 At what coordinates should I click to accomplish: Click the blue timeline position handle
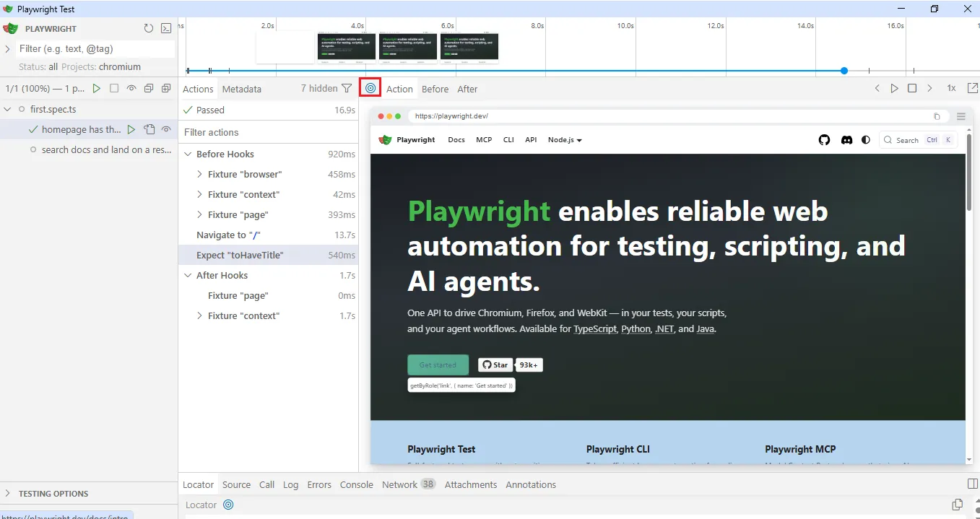844,71
